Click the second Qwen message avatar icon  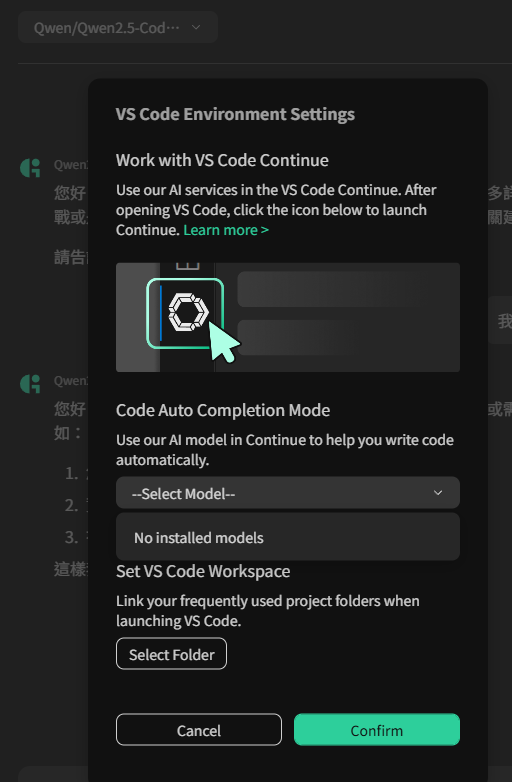point(30,384)
